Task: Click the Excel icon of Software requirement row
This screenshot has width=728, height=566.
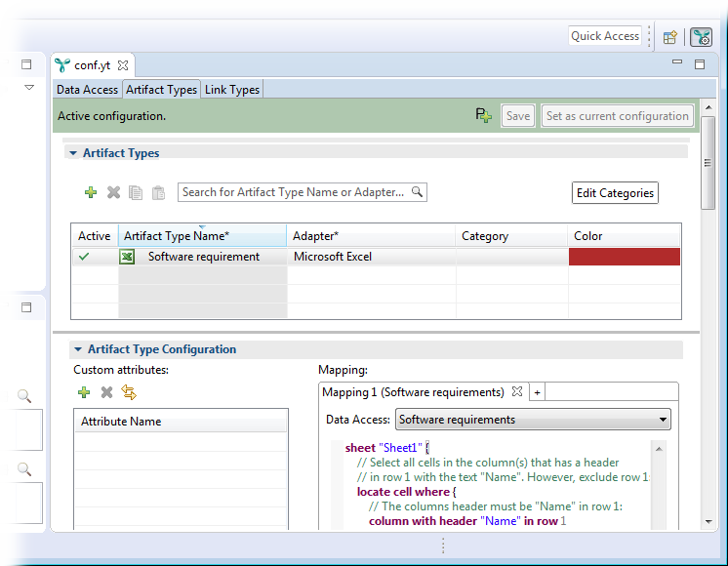Action: tap(127, 257)
